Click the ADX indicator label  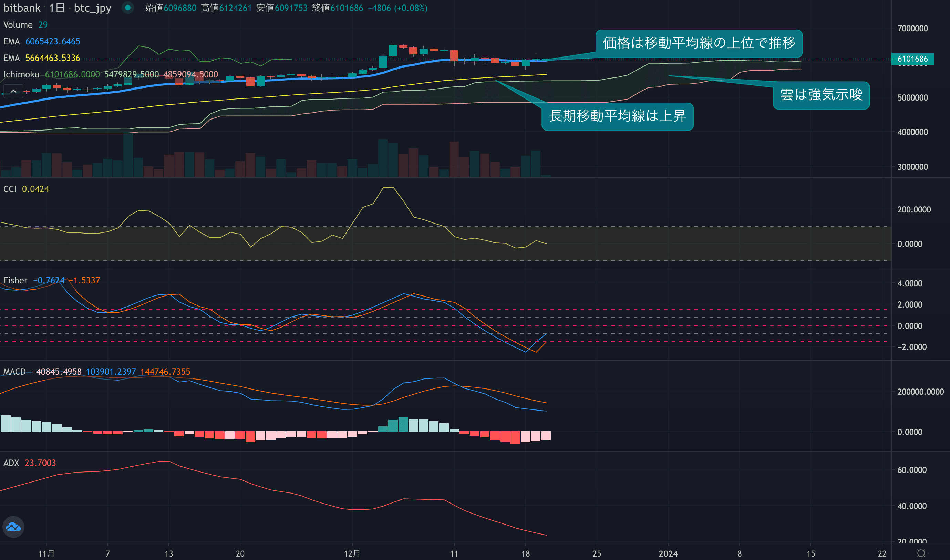click(x=11, y=463)
